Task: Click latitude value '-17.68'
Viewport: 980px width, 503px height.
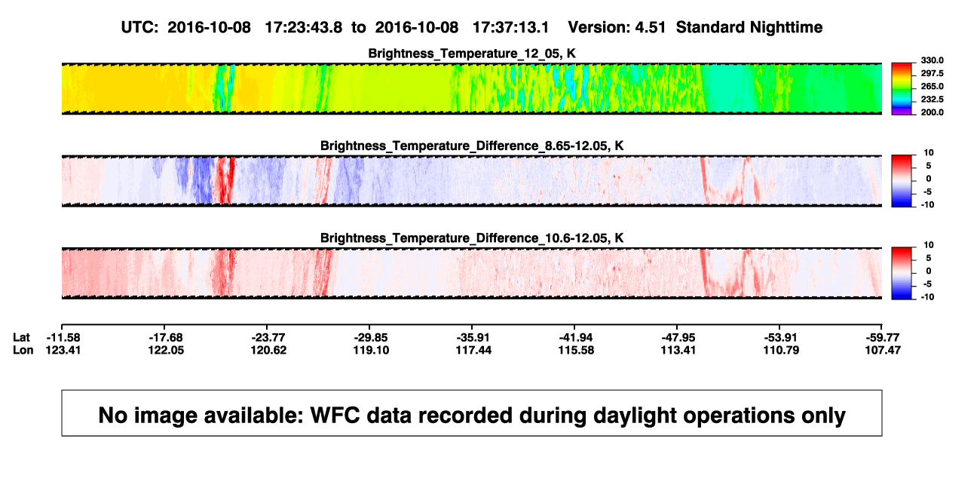Action: coord(165,336)
